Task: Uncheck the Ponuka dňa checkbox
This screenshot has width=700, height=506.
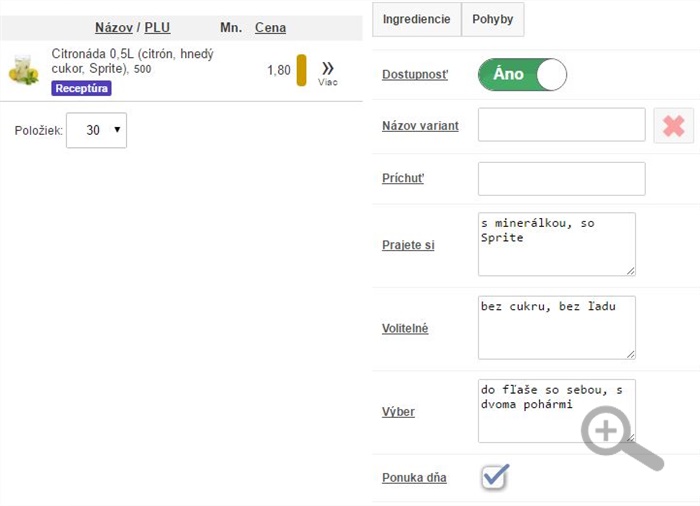Action: [x=495, y=477]
